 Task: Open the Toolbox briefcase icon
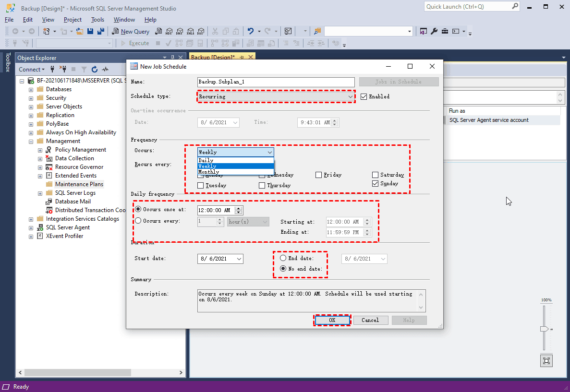point(445,31)
